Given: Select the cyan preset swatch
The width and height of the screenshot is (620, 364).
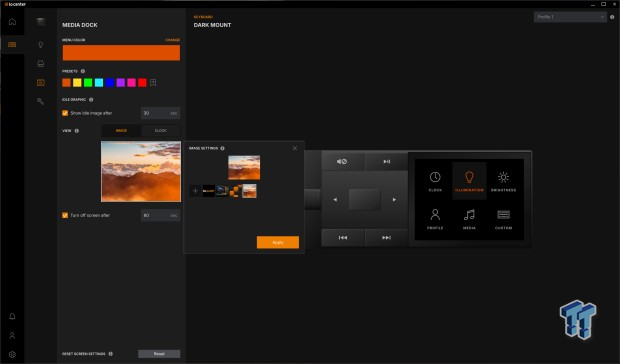Looking at the screenshot, I should pos(99,83).
